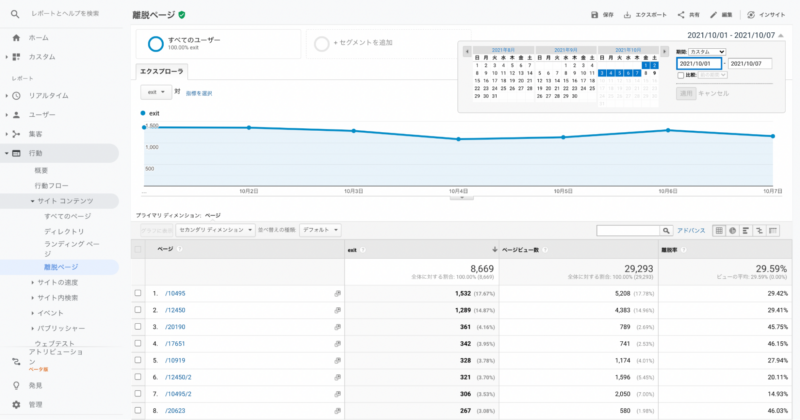
Task: Click the table search input box
Action: click(x=628, y=231)
